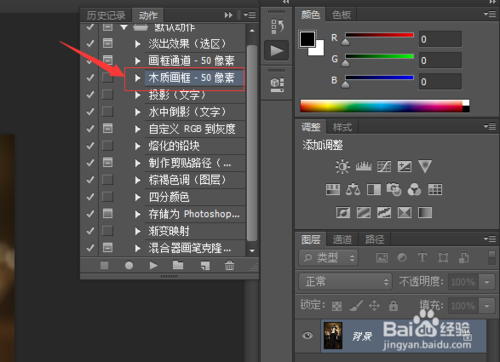
Task: Toggle checkmark for 四分颜色 action
Action: [90, 197]
